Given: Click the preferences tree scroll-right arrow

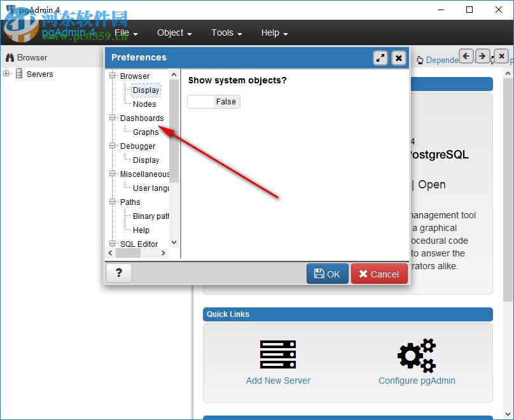Looking at the screenshot, I should pyautogui.click(x=163, y=253).
